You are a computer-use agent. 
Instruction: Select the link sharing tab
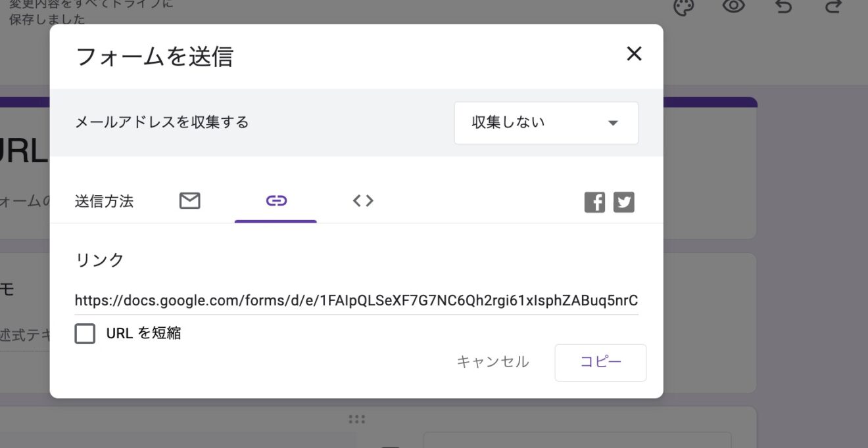276,201
